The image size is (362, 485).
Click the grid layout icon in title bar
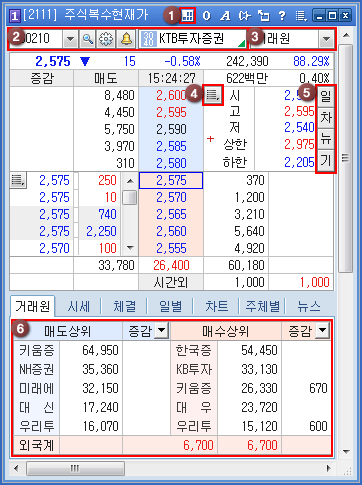coord(187,16)
